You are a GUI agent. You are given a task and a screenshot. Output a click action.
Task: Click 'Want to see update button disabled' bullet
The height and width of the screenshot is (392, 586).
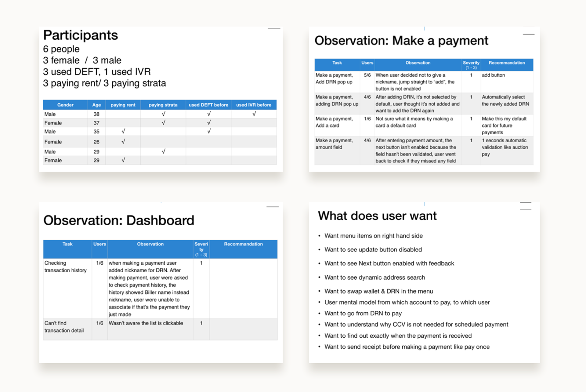tap(373, 249)
